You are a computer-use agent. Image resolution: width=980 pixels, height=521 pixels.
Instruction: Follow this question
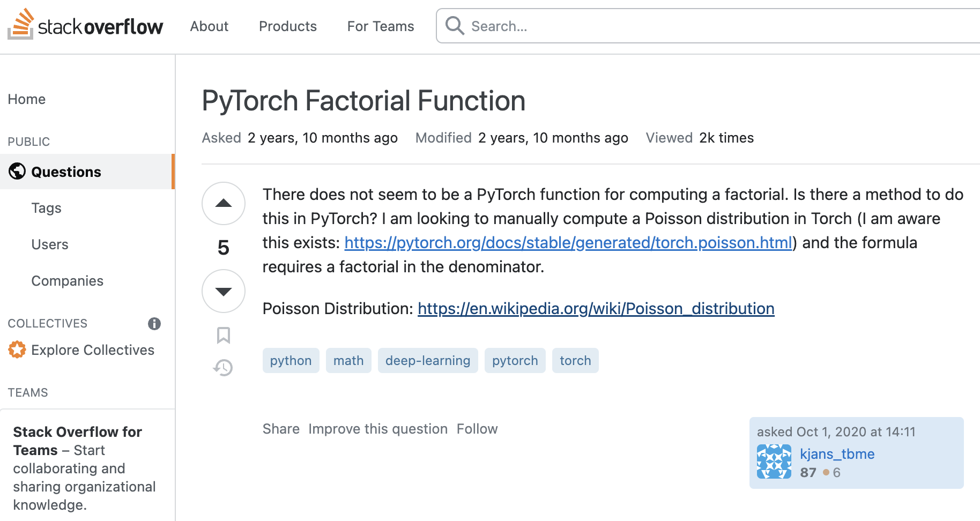coord(477,429)
